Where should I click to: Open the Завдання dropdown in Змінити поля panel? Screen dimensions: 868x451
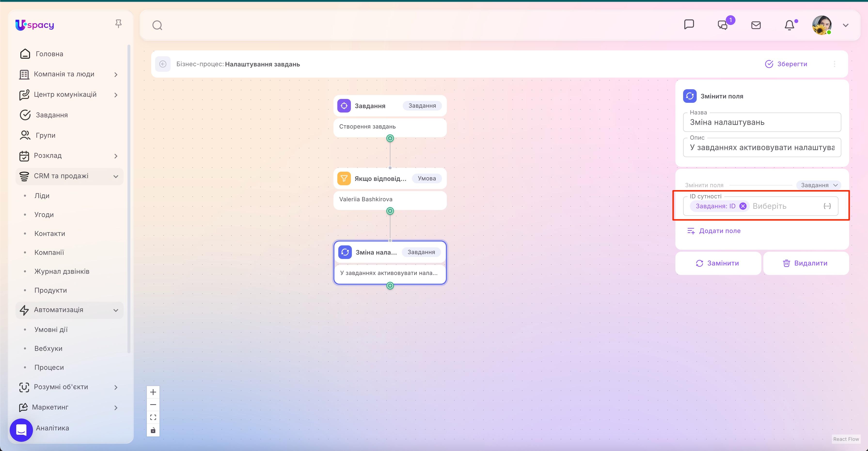(x=818, y=185)
